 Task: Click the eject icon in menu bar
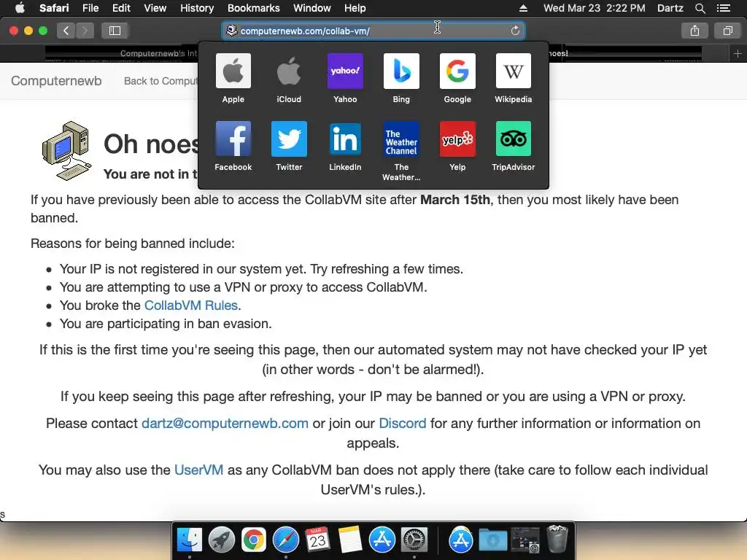(x=523, y=8)
